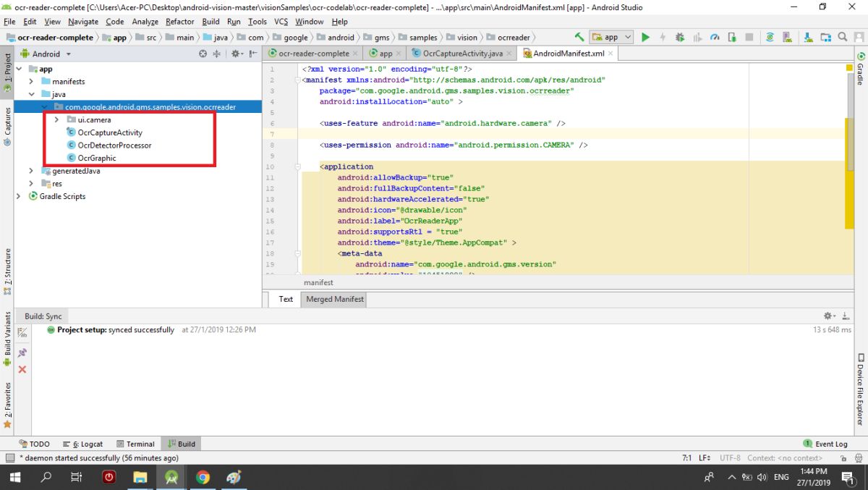Expand Gradle Scripts node

19,196
